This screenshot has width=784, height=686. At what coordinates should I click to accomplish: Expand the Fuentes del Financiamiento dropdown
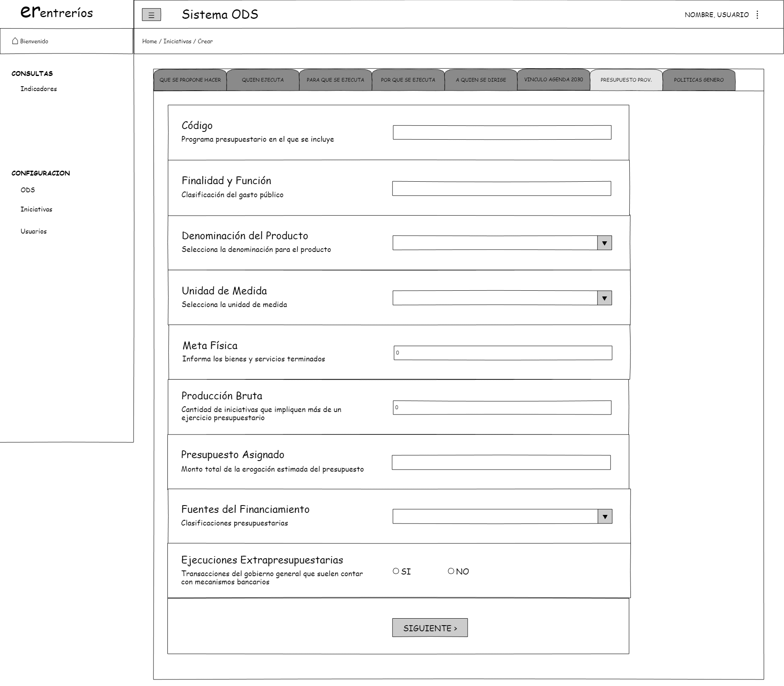tap(605, 517)
